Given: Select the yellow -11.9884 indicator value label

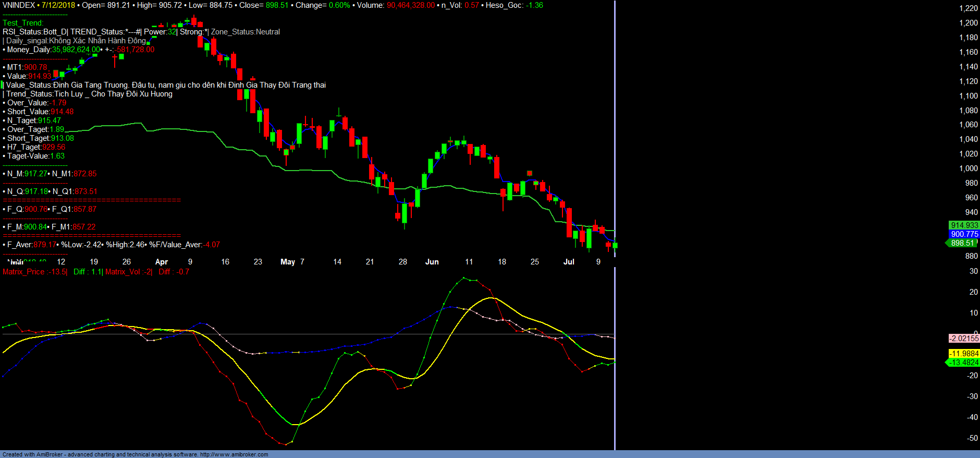Looking at the screenshot, I should point(964,354).
